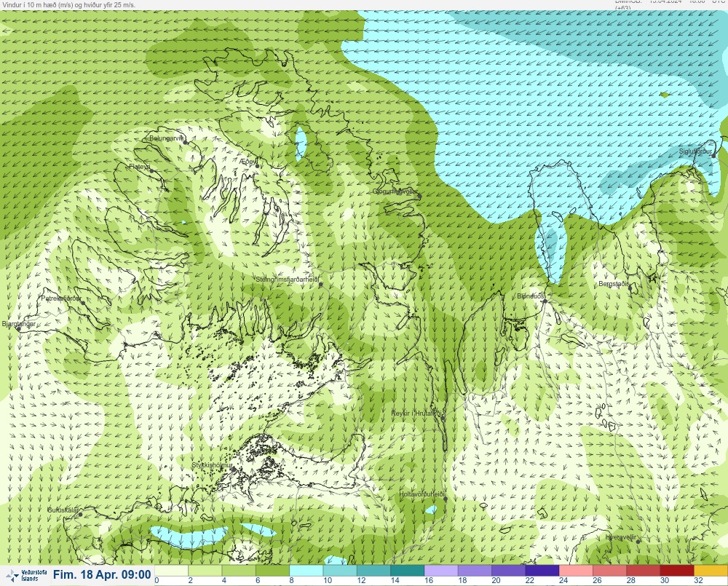
Task: Click the forecast time Fim. 18 Apr. 09:00
Action: click(x=102, y=575)
